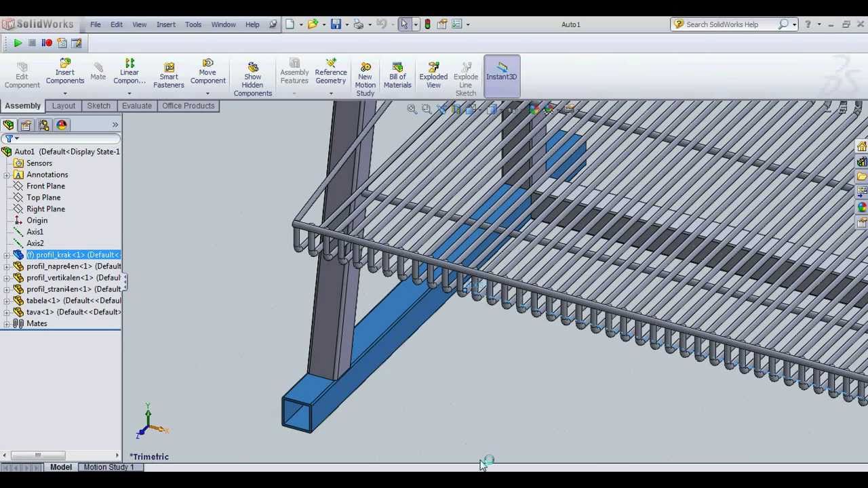Click Zoom to Area magnifier icon
Viewport: 868px width, 488px height.
427,109
